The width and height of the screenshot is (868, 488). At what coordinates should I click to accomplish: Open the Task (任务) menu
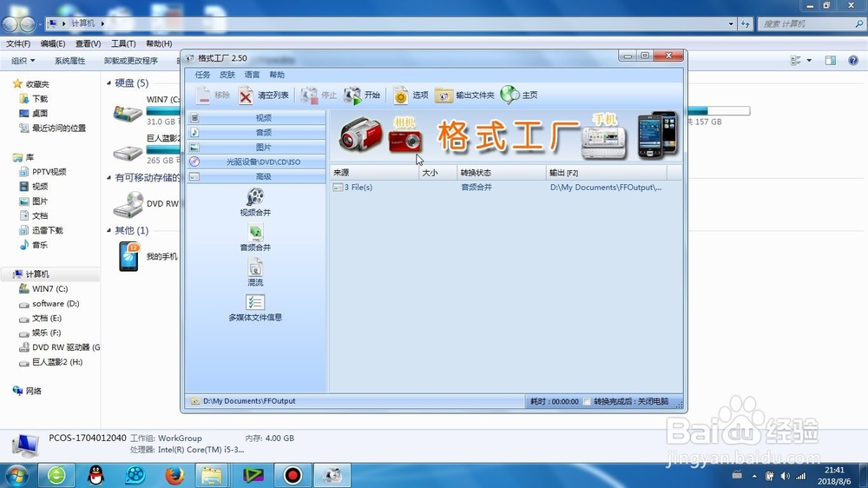coord(202,75)
